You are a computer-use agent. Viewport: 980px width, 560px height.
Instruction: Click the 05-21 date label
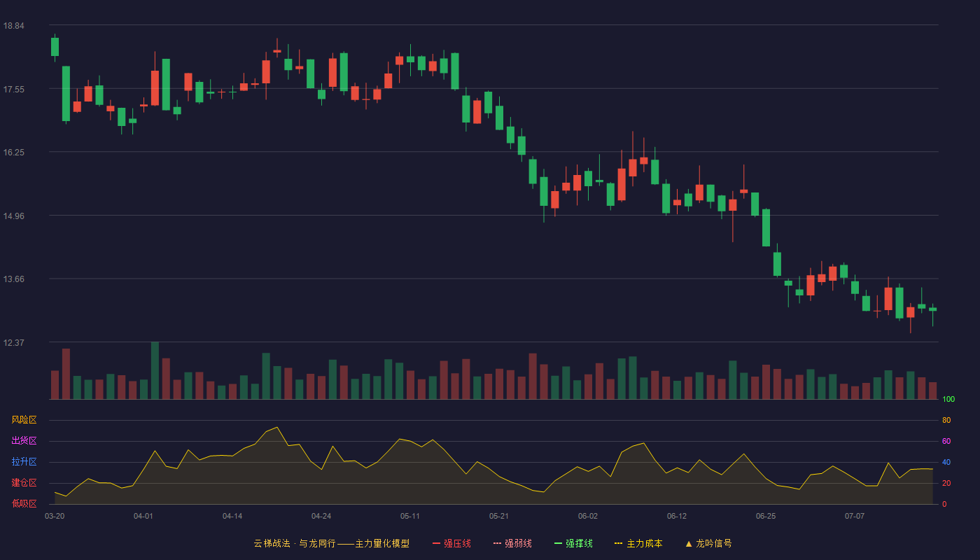(x=499, y=516)
